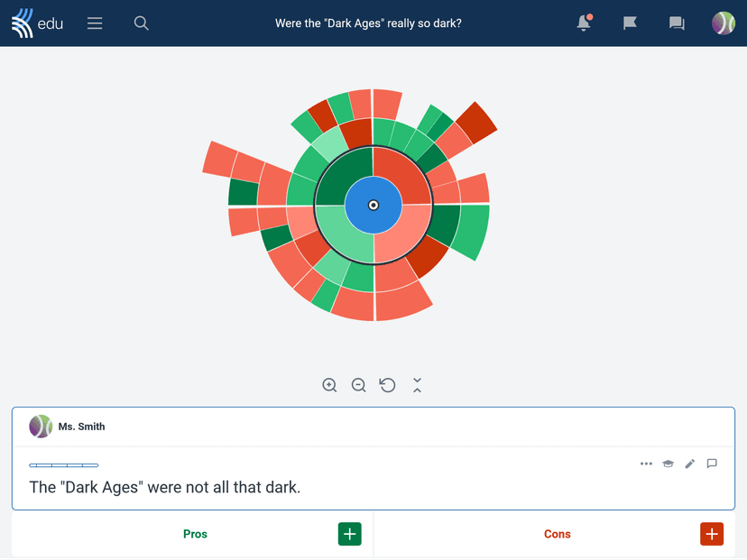Viewport: 747px width, 560px height.
Task: Open notifications via the bell icon
Action: (x=582, y=23)
